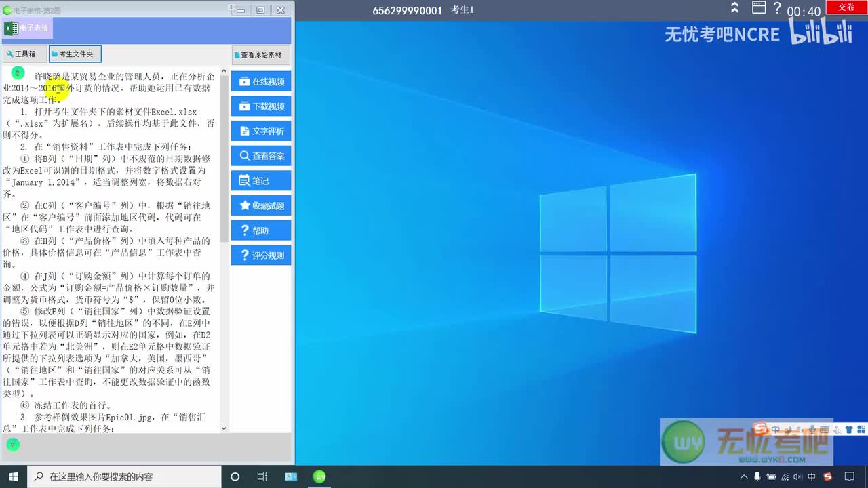Screen dimensions: 868x488
Task: Click candidate ID 656299990001 text
Action: [407, 10]
